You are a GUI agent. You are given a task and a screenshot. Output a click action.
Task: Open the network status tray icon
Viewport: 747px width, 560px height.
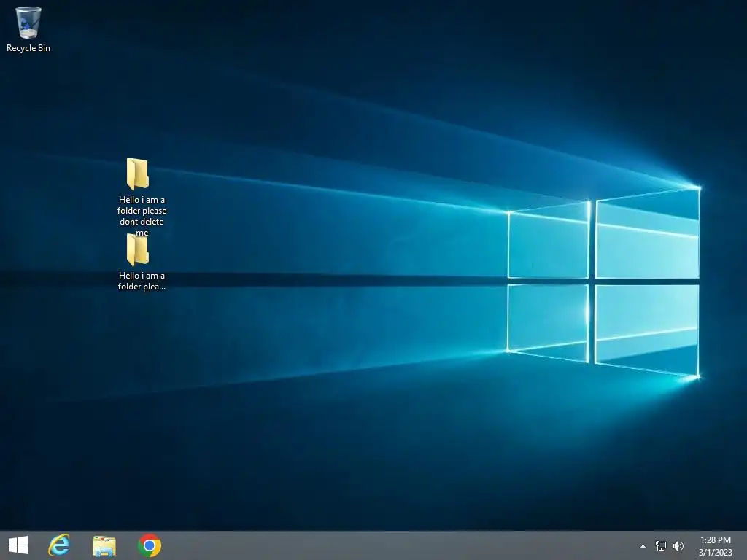coord(661,545)
